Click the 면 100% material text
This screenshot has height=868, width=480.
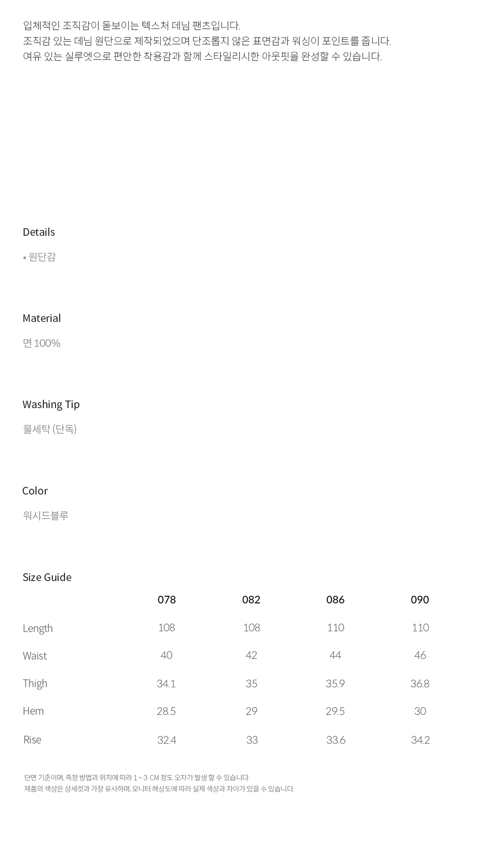coord(42,343)
